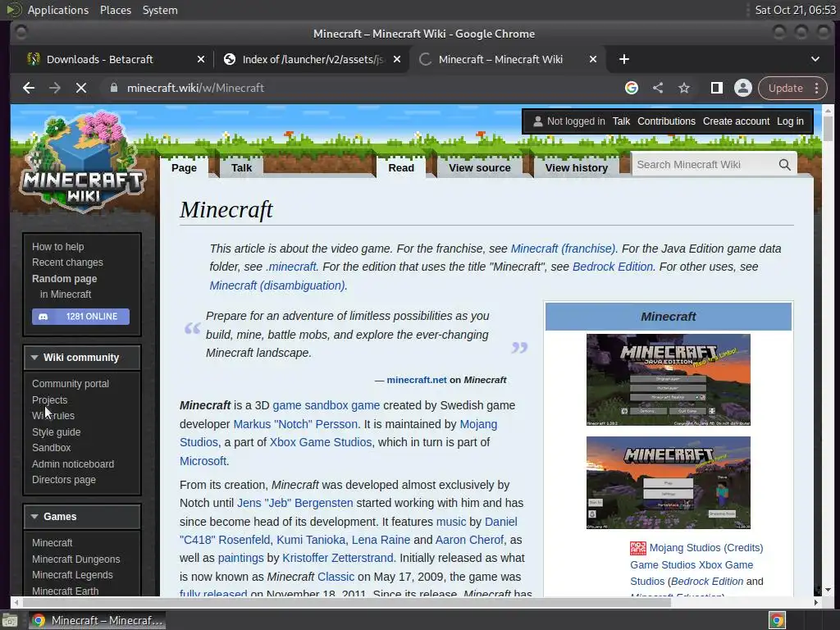
Task: Open the Sandbox sidebar link
Action: (x=51, y=448)
